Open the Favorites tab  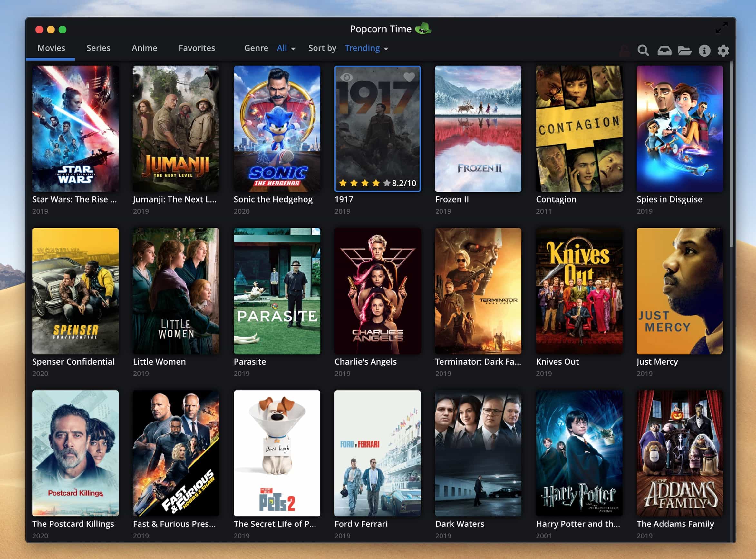(197, 48)
